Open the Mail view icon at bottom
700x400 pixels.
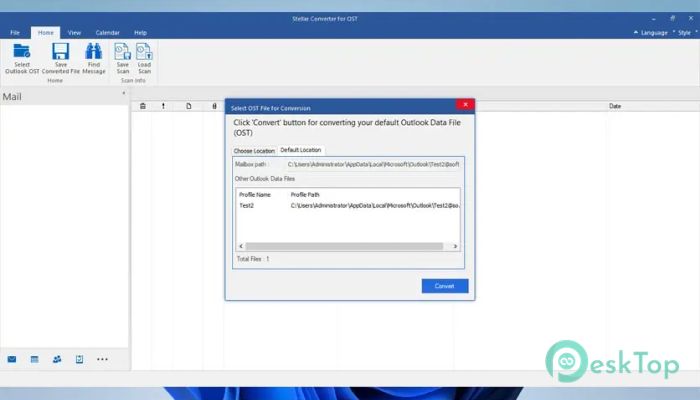tap(12, 359)
